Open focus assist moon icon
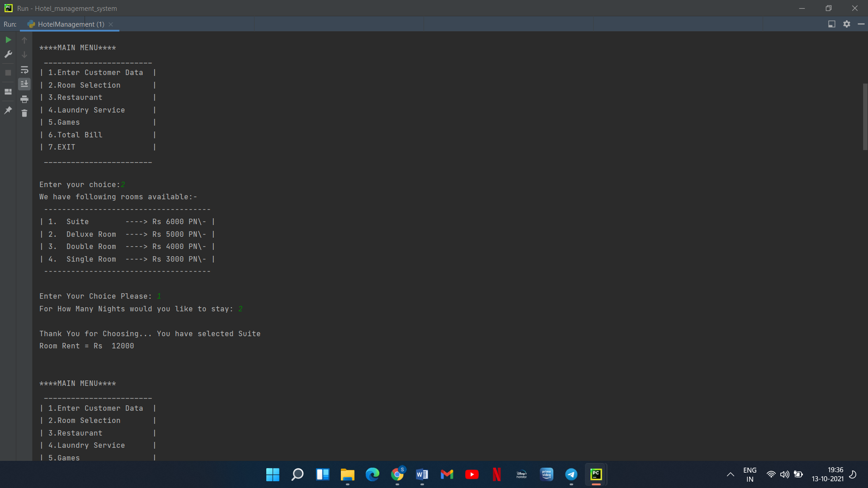Viewport: 868px width, 488px height. 853,474
